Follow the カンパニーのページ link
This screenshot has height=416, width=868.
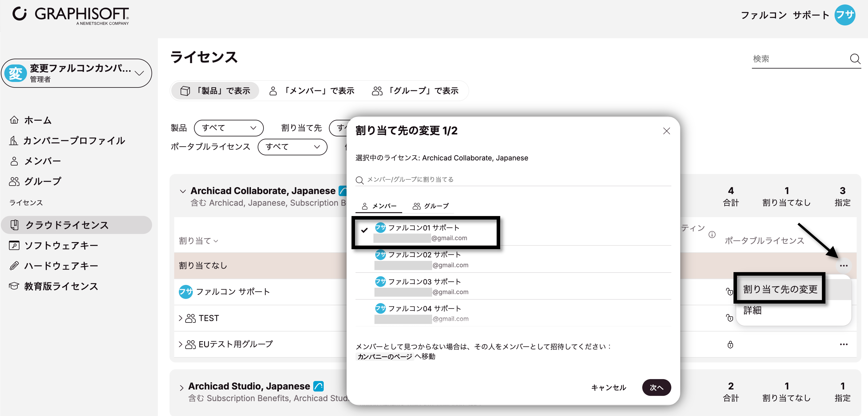pos(384,357)
